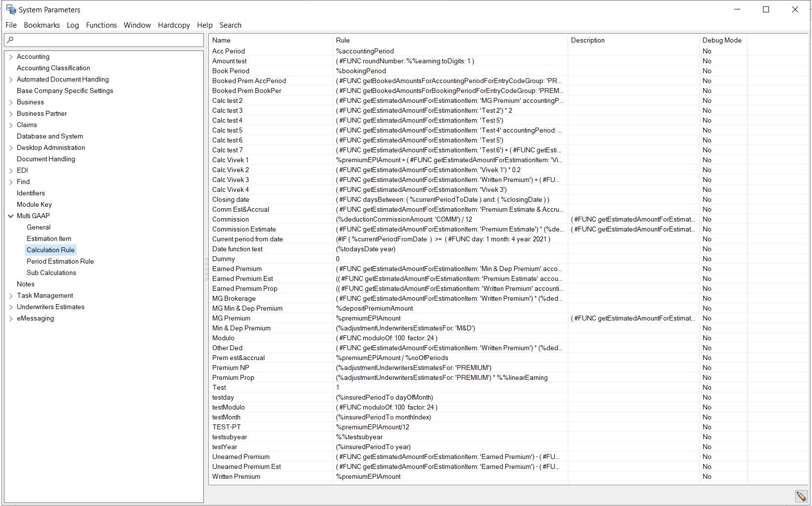Expand the eMessaging tree node
This screenshot has height=506, width=812.
[11, 319]
